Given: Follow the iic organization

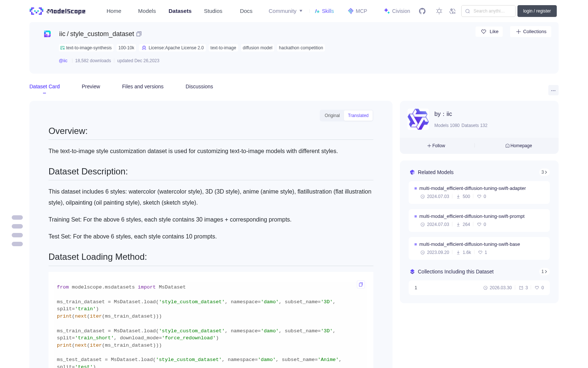Looking at the screenshot, I should coord(436,146).
